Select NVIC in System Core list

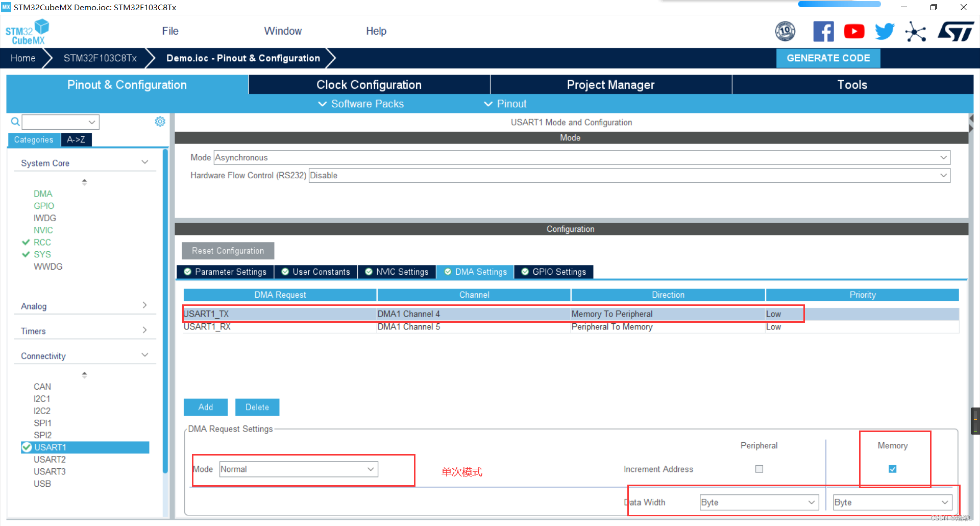pyautogui.click(x=43, y=230)
